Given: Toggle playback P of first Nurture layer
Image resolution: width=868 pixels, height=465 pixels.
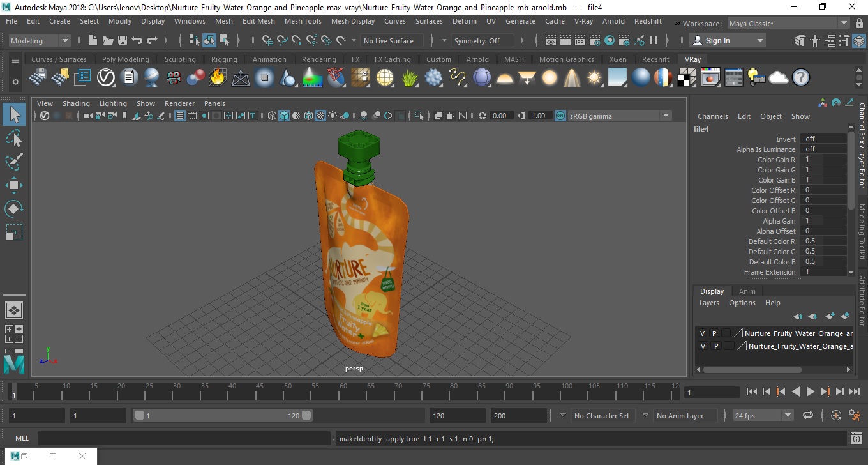Looking at the screenshot, I should point(714,333).
